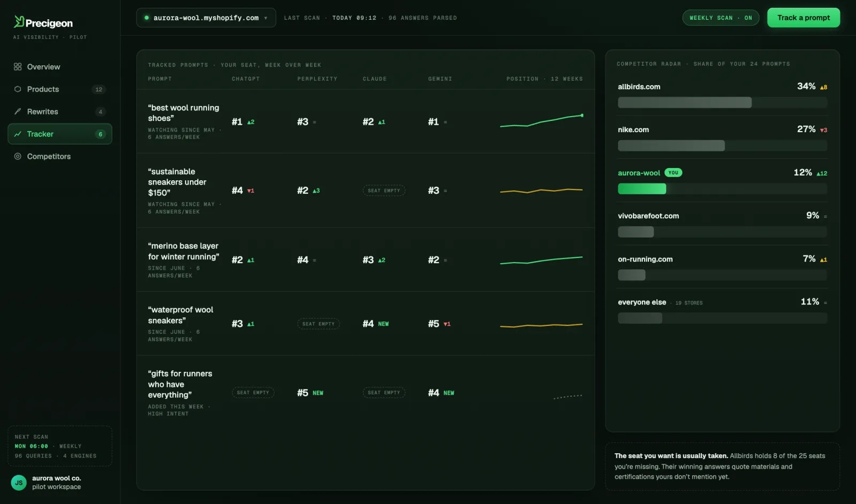Click ChatGPT #1 rank for best wool
The image size is (856, 504).
[237, 122]
